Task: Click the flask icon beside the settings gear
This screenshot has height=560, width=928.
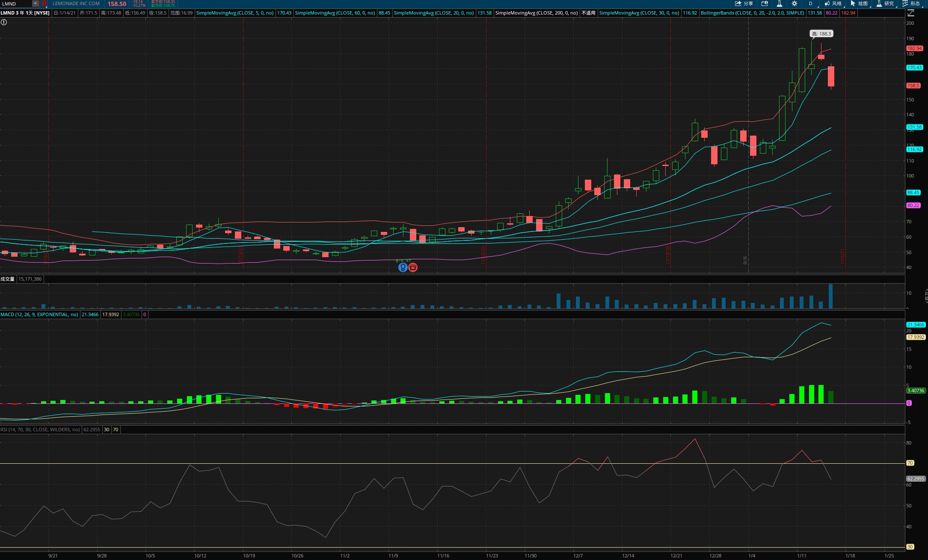Action: (x=779, y=3)
